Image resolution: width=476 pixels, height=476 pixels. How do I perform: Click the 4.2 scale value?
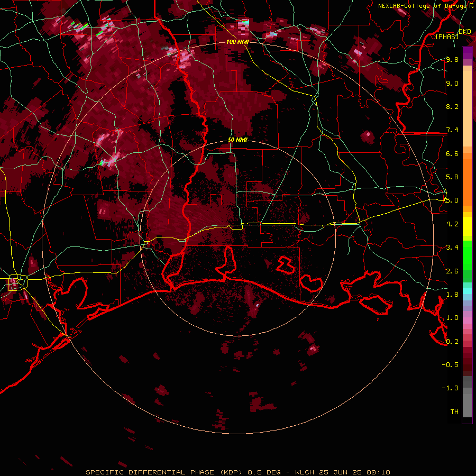pyautogui.click(x=452, y=224)
